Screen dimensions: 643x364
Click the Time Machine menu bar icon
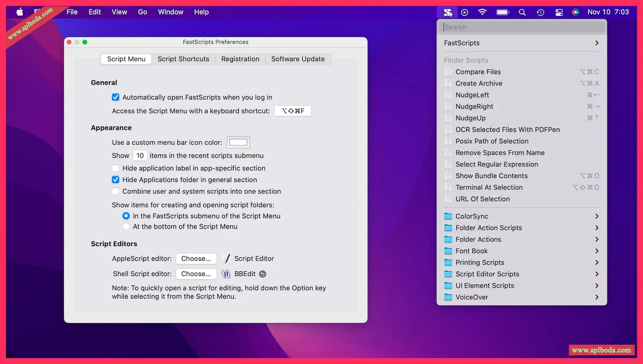click(540, 12)
